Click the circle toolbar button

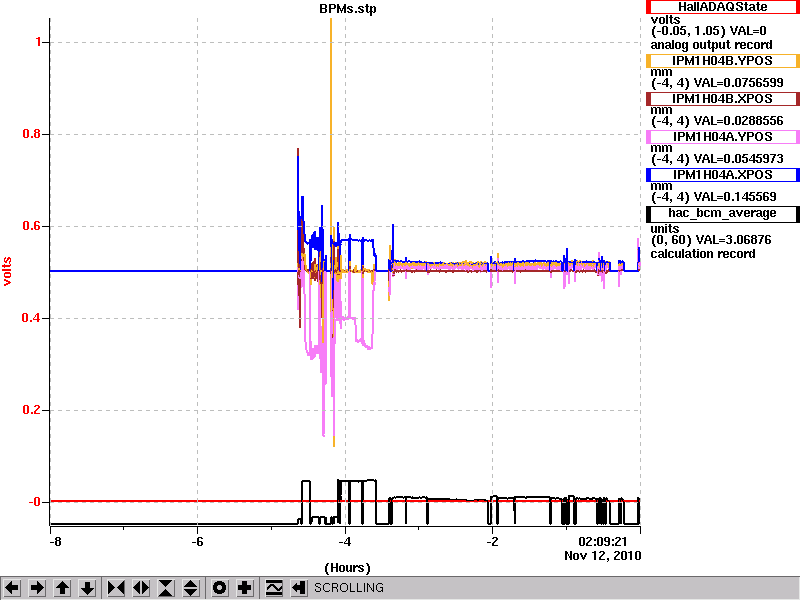pyautogui.click(x=220, y=588)
